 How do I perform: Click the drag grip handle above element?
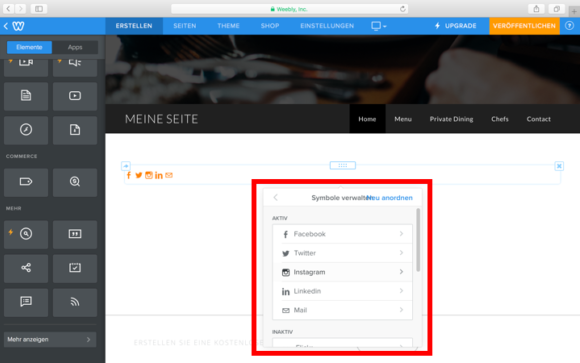[x=343, y=165]
